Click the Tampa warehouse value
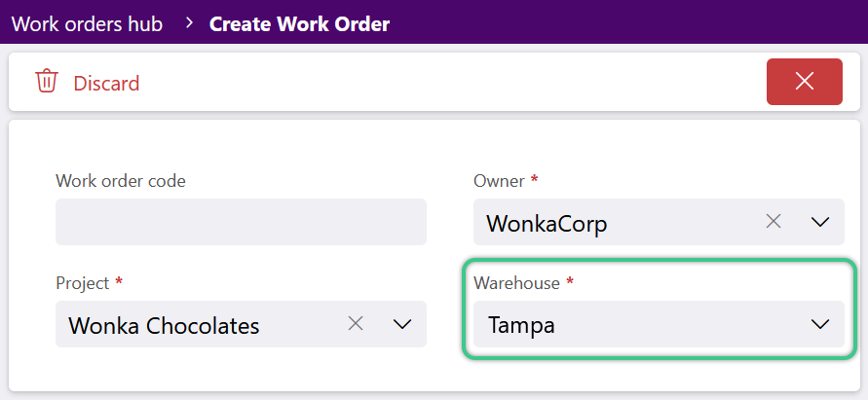 [x=521, y=326]
